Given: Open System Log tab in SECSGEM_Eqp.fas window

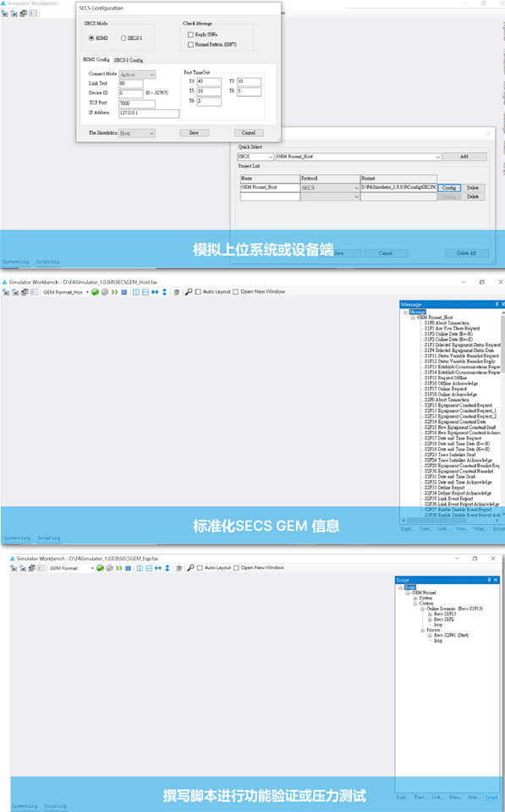Looking at the screenshot, I should [x=25, y=806].
